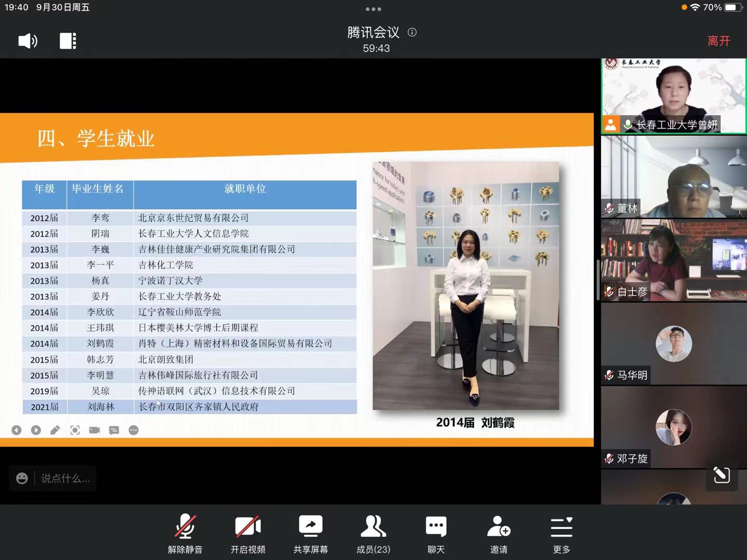Click the floating annotate edit icon
This screenshot has height=560, width=747.
click(722, 474)
